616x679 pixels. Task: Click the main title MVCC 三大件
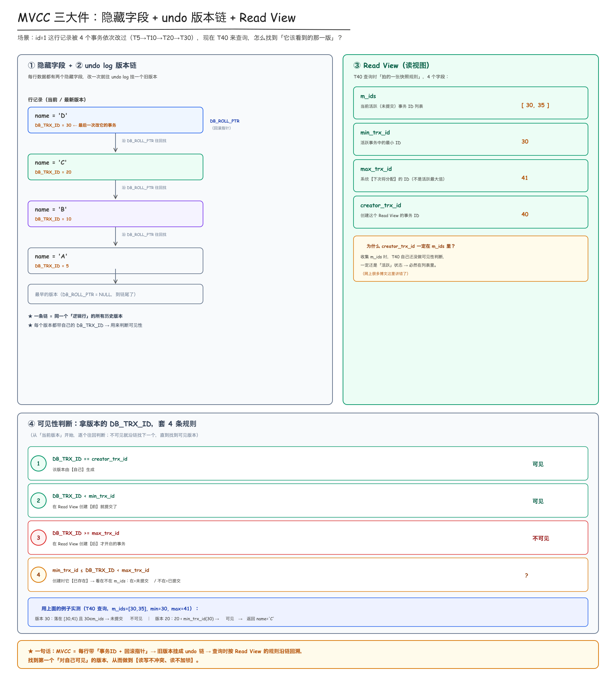(x=156, y=17)
